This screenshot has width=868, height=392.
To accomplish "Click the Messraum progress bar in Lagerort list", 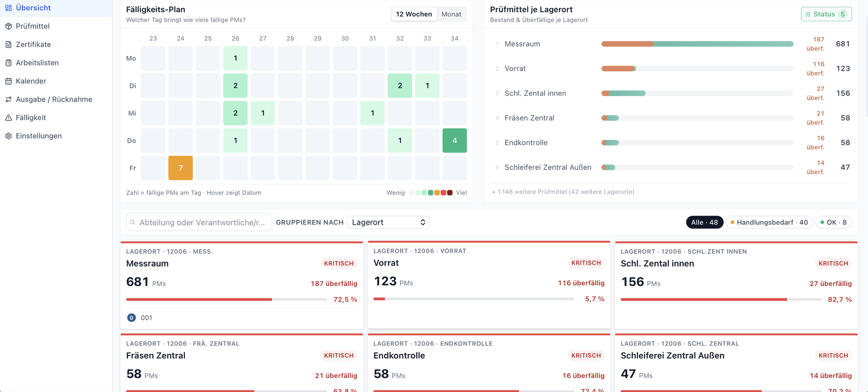I will tap(697, 44).
